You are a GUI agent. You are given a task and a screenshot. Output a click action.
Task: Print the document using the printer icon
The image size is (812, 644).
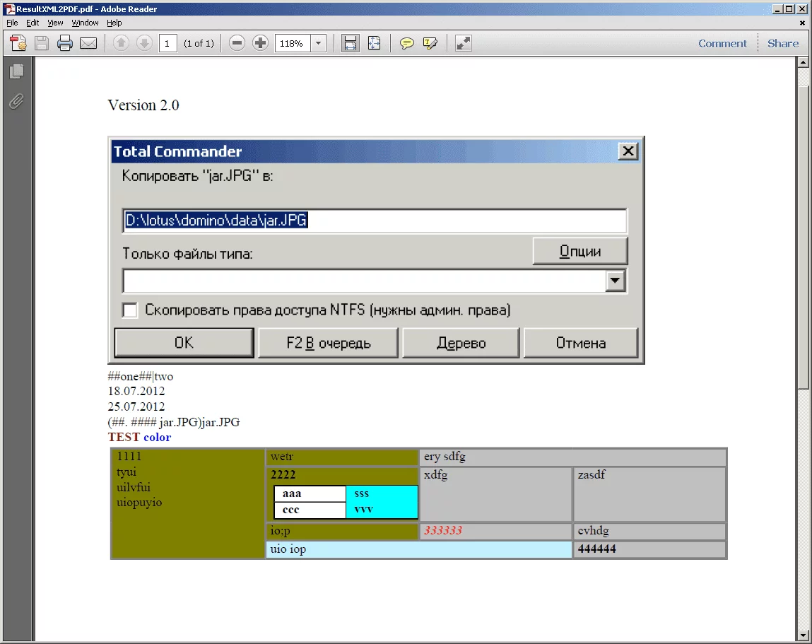coord(65,43)
